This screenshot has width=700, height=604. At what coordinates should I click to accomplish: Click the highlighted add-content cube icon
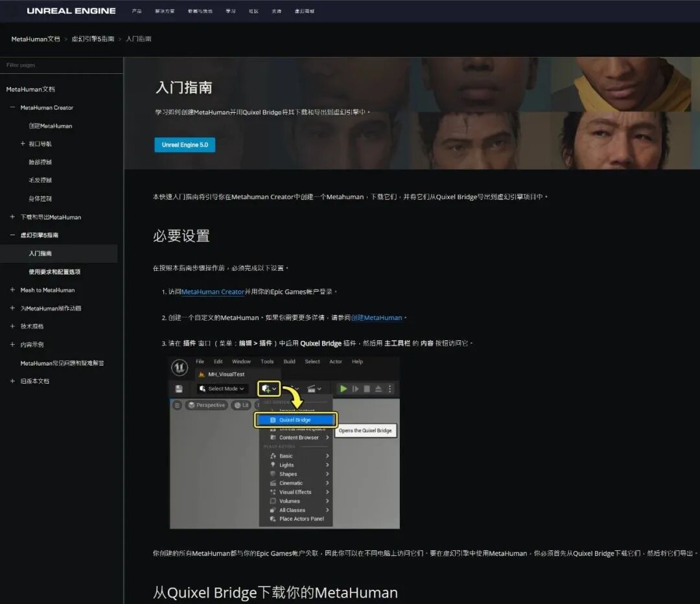[269, 389]
